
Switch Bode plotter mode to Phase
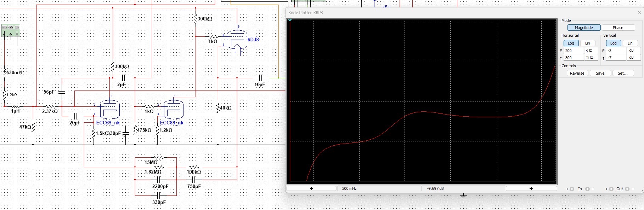[x=618, y=28]
